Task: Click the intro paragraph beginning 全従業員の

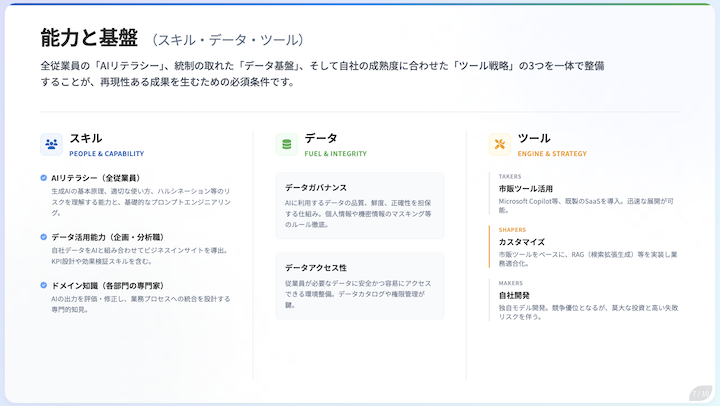Action: click(322, 73)
